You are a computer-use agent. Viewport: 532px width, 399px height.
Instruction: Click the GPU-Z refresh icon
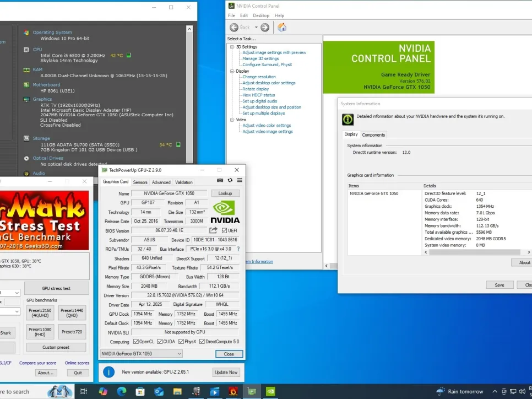tap(230, 180)
